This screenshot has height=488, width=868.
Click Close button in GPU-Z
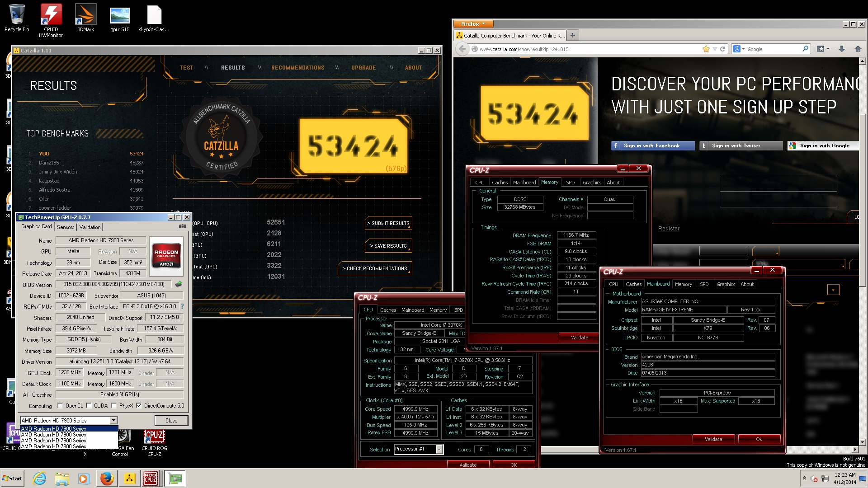(x=171, y=420)
